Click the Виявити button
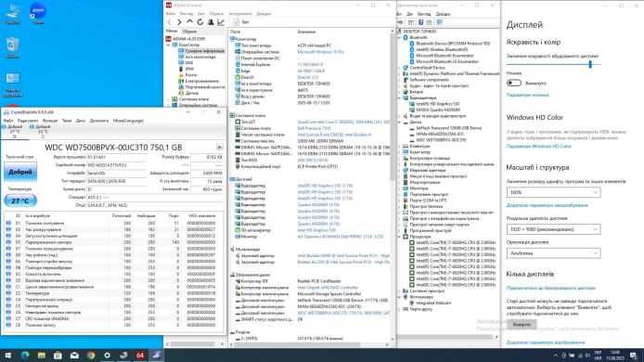644x362 pixels. [522, 324]
